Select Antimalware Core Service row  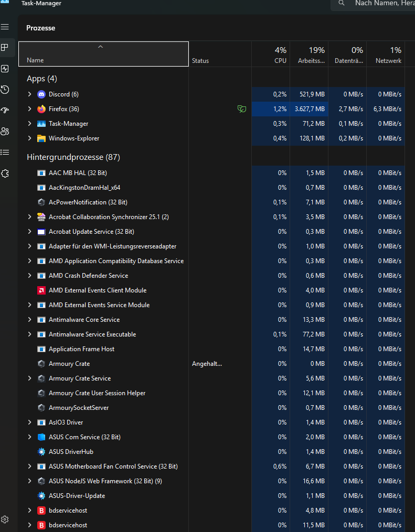click(211, 320)
